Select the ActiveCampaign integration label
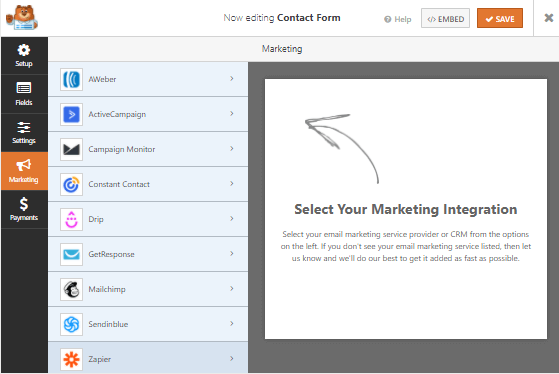 point(117,114)
